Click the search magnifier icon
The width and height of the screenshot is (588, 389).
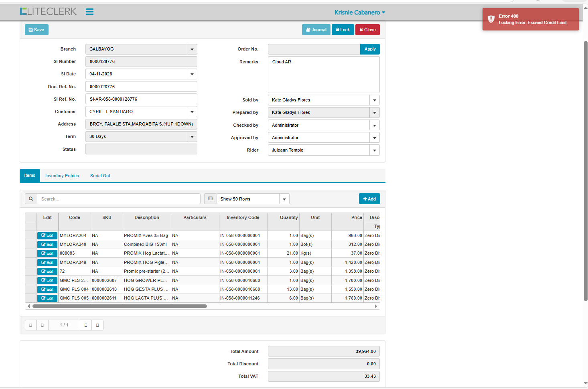pyautogui.click(x=31, y=199)
